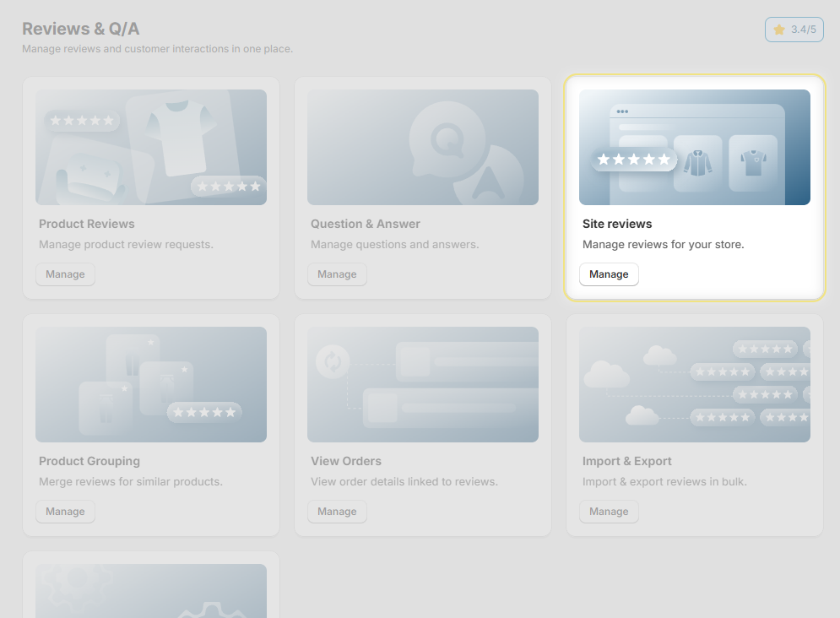Click the Question & Answer card title

[x=366, y=224]
